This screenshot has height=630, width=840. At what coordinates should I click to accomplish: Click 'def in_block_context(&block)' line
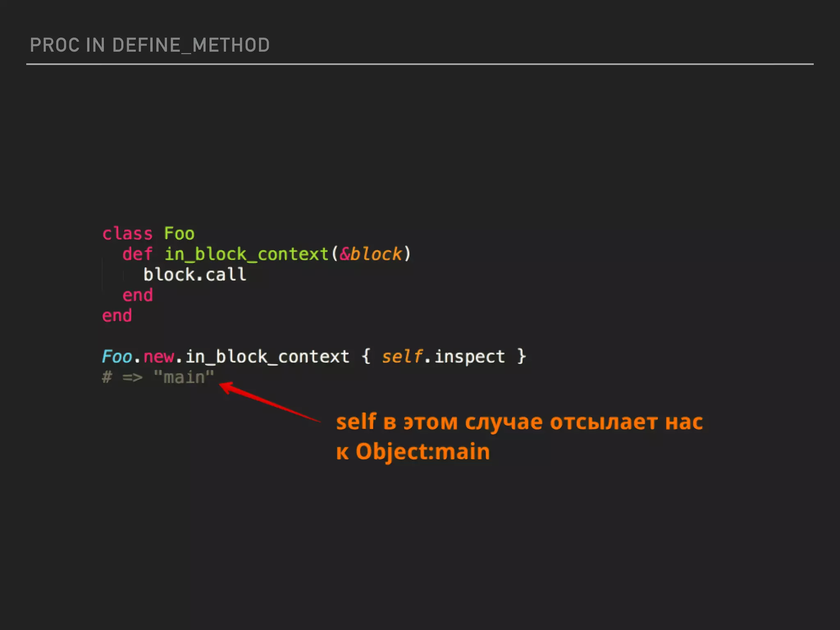click(x=267, y=254)
